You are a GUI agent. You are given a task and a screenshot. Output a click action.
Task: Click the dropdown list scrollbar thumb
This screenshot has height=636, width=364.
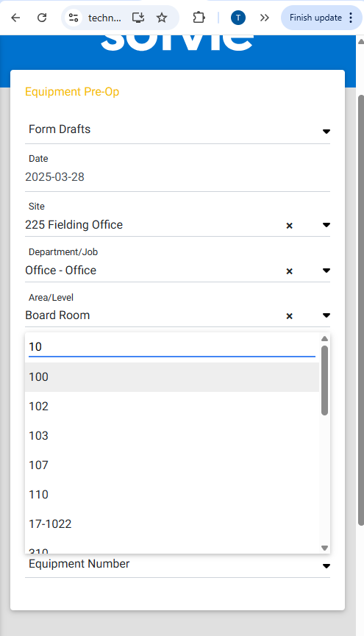click(324, 380)
